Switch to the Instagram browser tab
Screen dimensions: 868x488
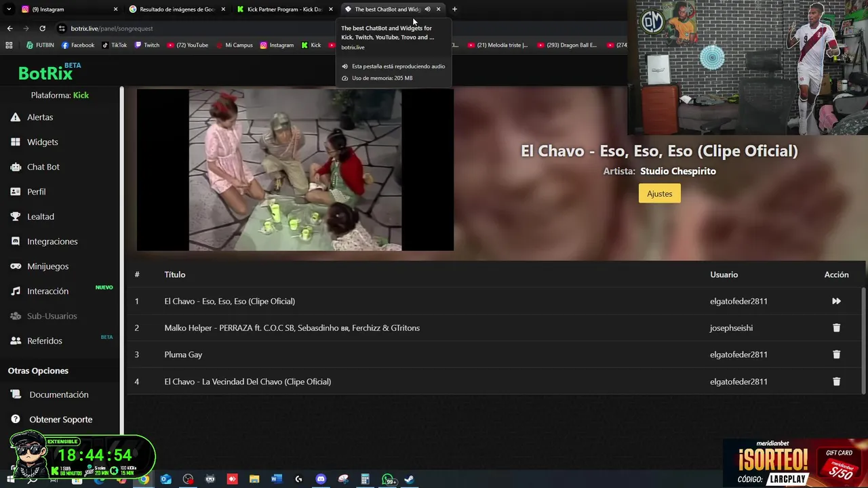coord(68,9)
